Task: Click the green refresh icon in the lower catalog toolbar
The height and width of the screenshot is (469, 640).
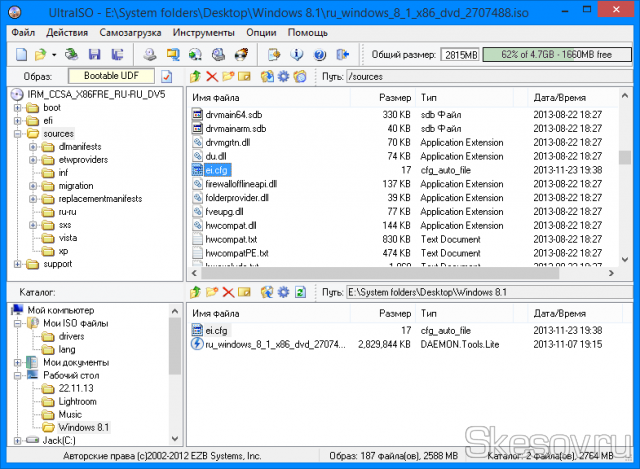Action: (299, 292)
